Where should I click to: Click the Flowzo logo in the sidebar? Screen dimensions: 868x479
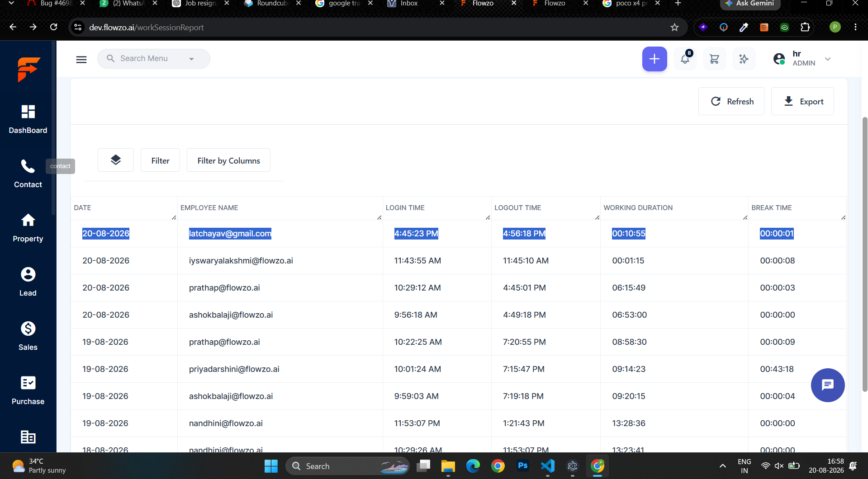pyautogui.click(x=29, y=69)
